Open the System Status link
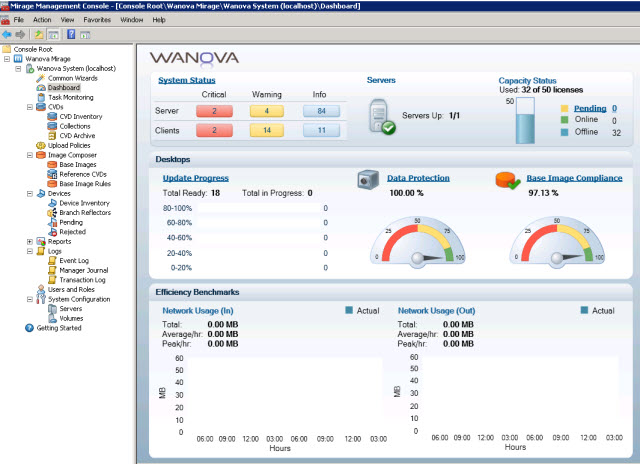The image size is (640, 464). [187, 80]
